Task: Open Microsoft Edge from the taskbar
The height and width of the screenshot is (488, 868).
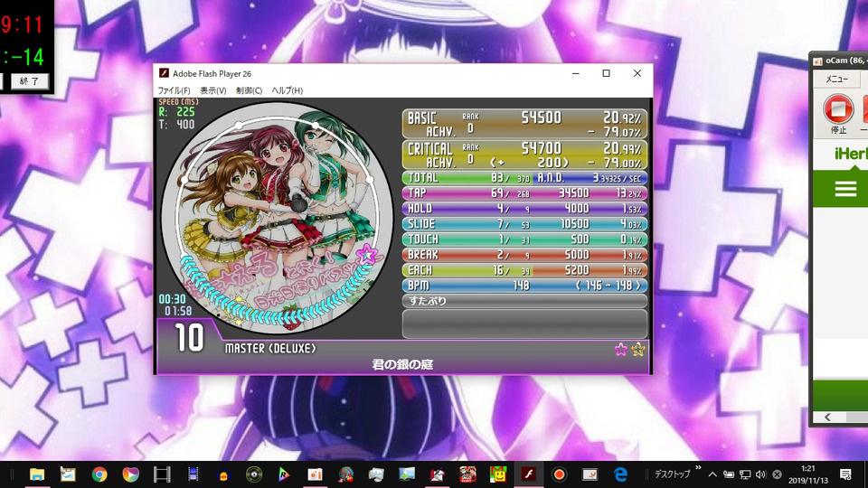Action: pos(620,474)
